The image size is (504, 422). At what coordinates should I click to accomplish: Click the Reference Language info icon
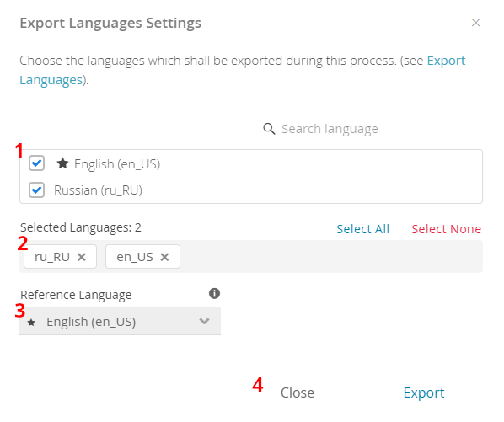(214, 293)
